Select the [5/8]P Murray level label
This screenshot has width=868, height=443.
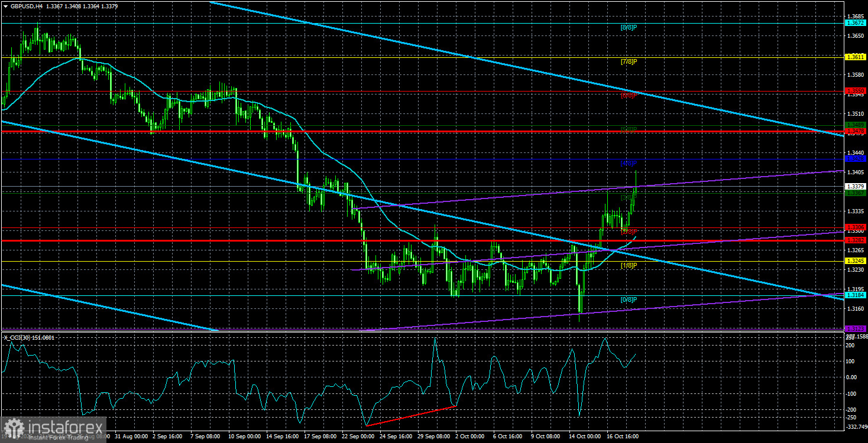(629, 129)
